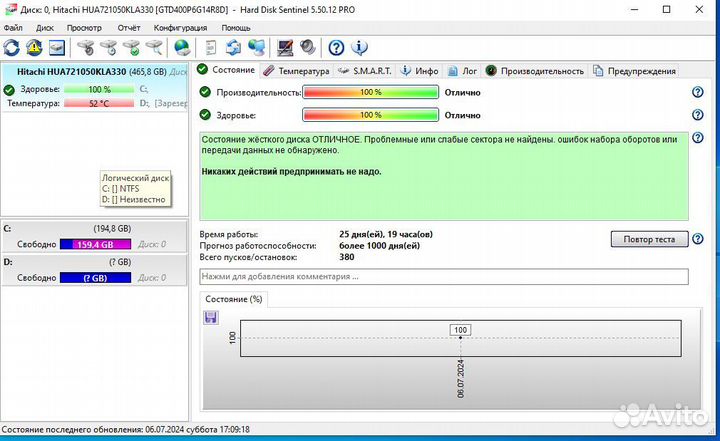The width and height of the screenshot is (720, 441).
Task: Click the comment input field
Action: point(444,277)
